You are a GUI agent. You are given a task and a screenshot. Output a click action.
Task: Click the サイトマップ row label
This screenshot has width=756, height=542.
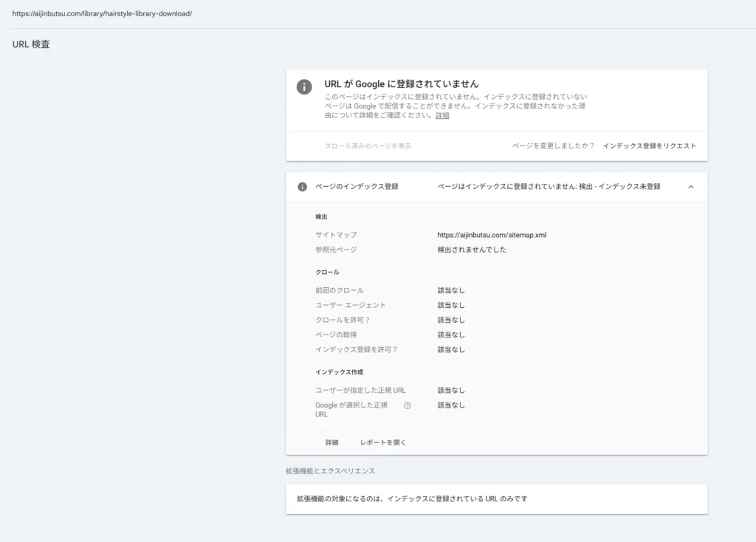coord(336,235)
